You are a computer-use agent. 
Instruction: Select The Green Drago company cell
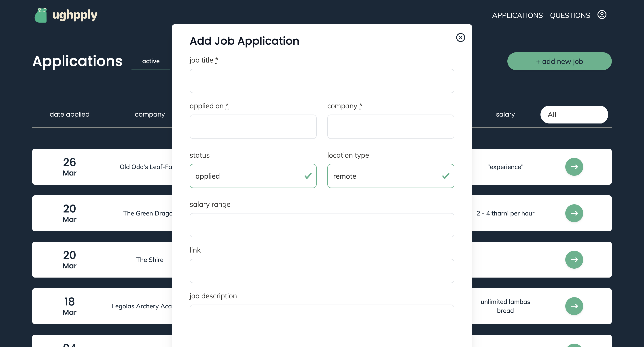pos(148,213)
